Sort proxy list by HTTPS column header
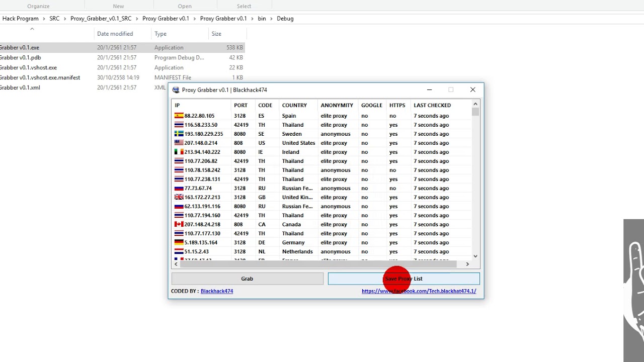The height and width of the screenshot is (362, 644). (x=398, y=105)
